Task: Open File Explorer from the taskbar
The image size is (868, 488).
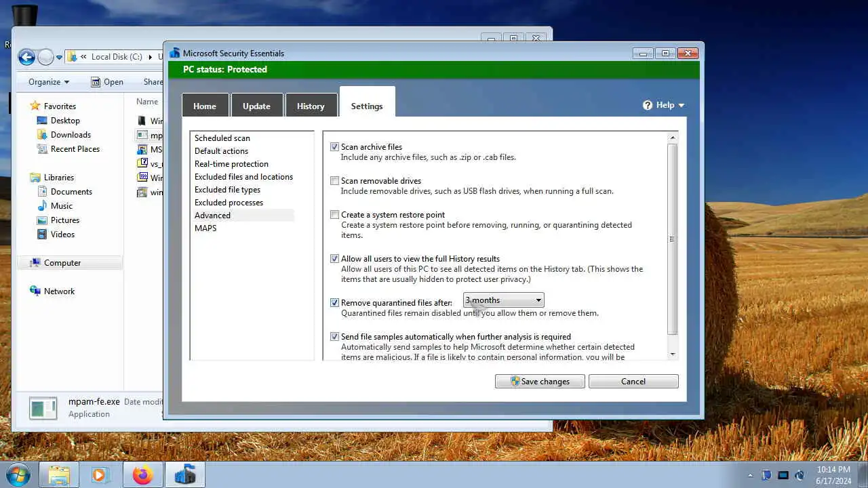Action: [x=59, y=475]
